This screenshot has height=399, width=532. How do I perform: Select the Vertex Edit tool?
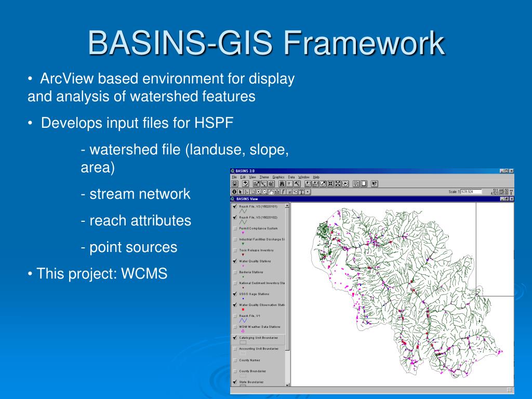pos(246,192)
